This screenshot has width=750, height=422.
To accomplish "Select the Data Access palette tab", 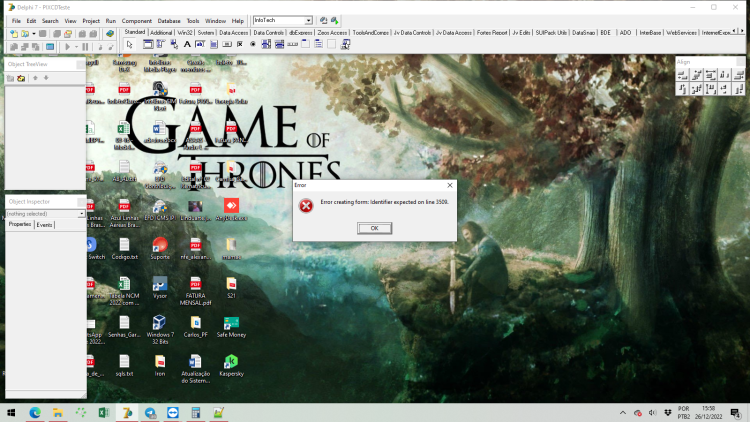I will tap(233, 33).
